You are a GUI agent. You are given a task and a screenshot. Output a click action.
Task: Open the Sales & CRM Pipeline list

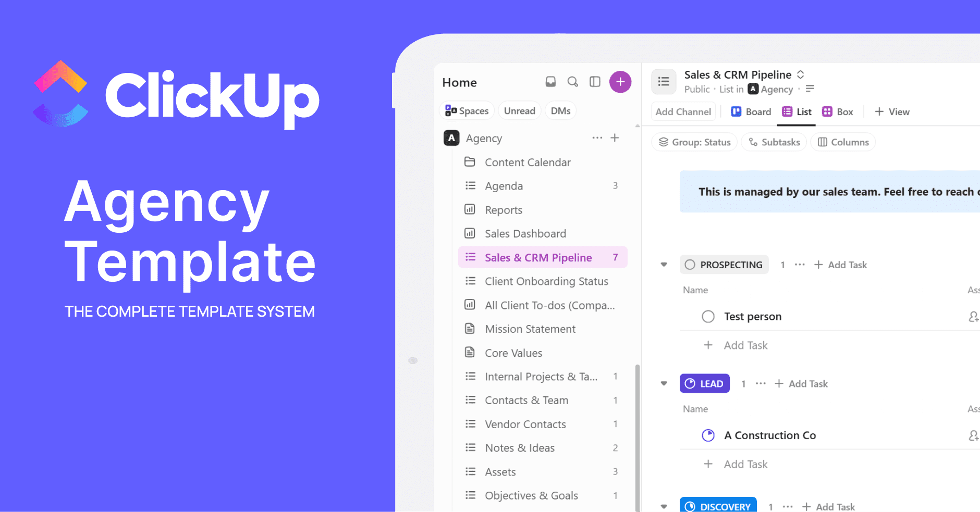543,257
